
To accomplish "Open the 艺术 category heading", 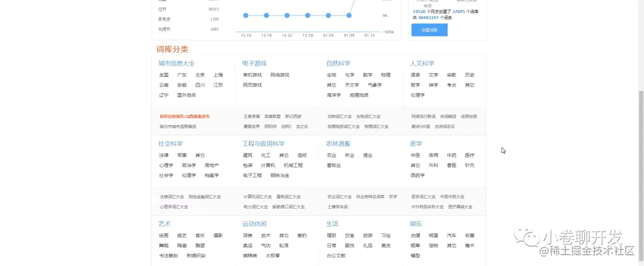I will (x=165, y=224).
